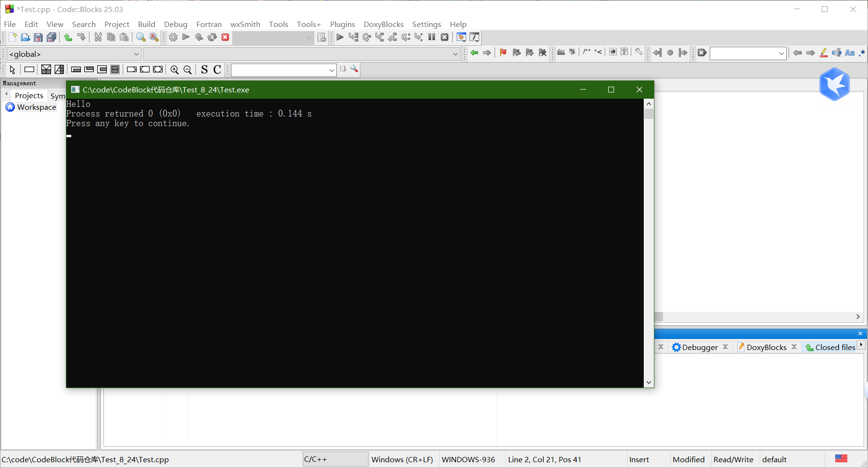Open the DoxyBlocks preferences wrench icon

click(638, 52)
